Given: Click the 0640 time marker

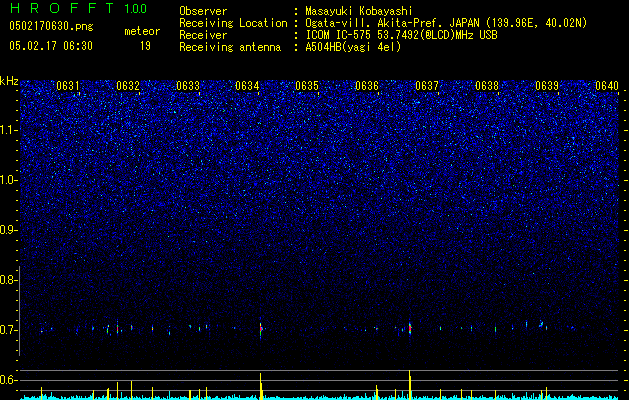Looking at the screenshot, I should click(607, 86).
